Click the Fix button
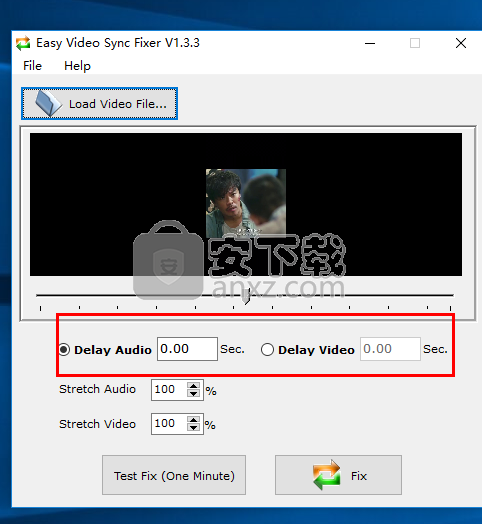Screen dimensions: 482x524 point(338,475)
